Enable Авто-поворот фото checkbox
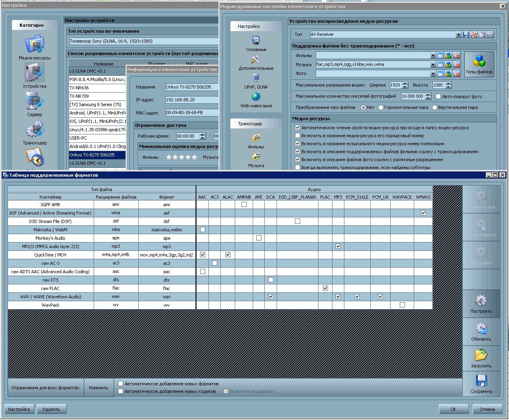The width and height of the screenshot is (509, 420). (x=438, y=97)
